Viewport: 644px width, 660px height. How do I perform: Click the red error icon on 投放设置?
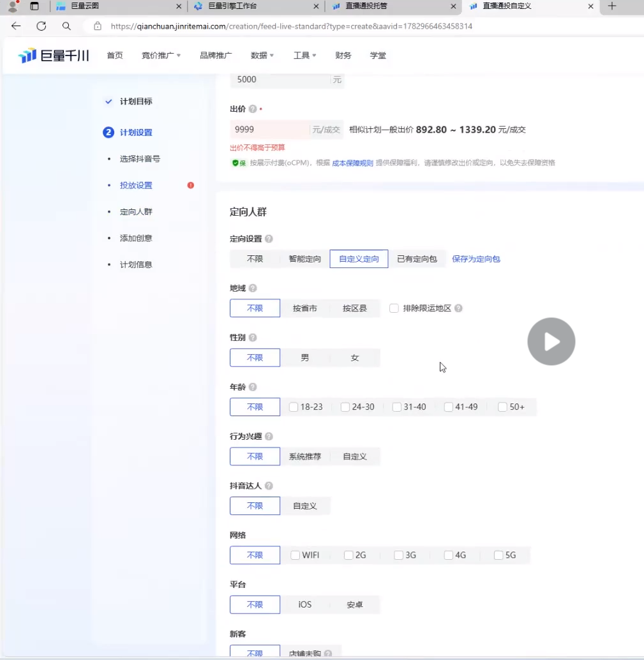click(x=190, y=185)
